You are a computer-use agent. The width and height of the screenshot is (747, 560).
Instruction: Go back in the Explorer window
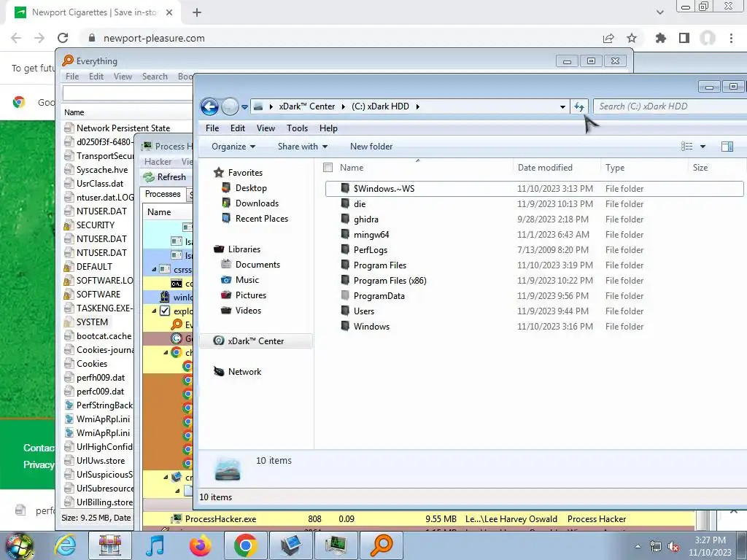pos(209,106)
